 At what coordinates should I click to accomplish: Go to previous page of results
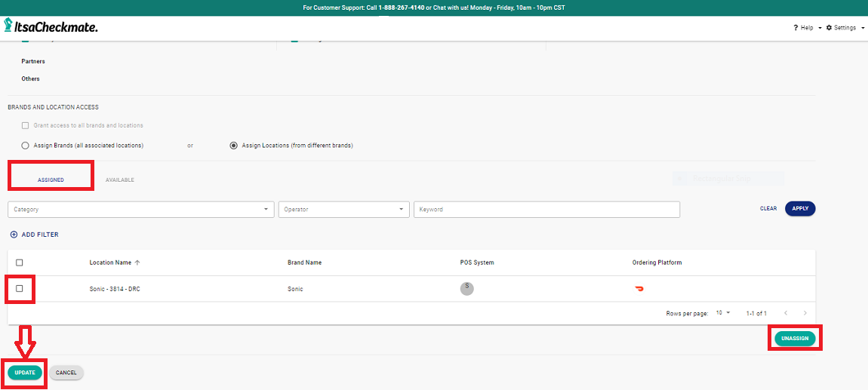click(x=785, y=313)
